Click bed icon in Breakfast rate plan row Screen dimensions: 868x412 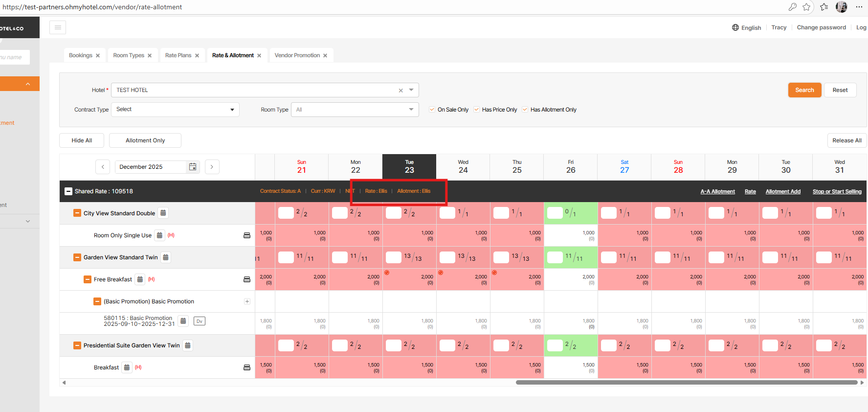[247, 367]
